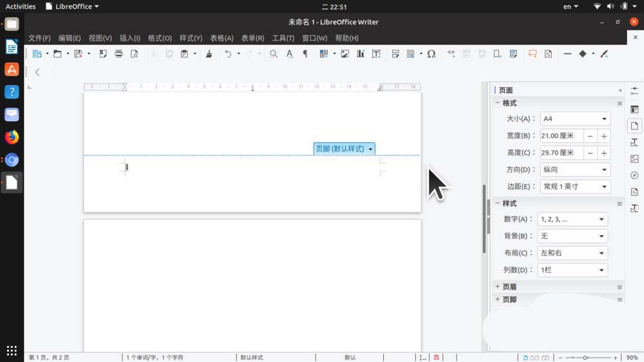The height and width of the screenshot is (362, 644).
Task: Open the 页脚 (默认样式) footer dropdown
Action: (x=371, y=149)
